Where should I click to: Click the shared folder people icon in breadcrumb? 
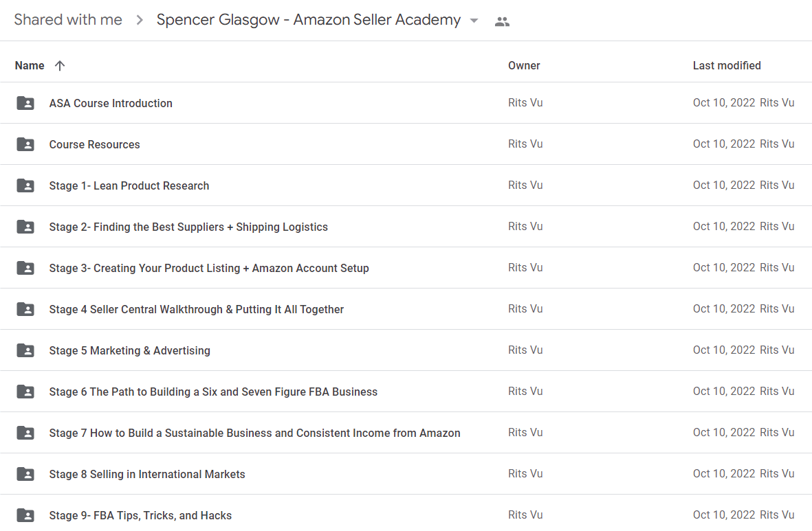[x=502, y=21]
